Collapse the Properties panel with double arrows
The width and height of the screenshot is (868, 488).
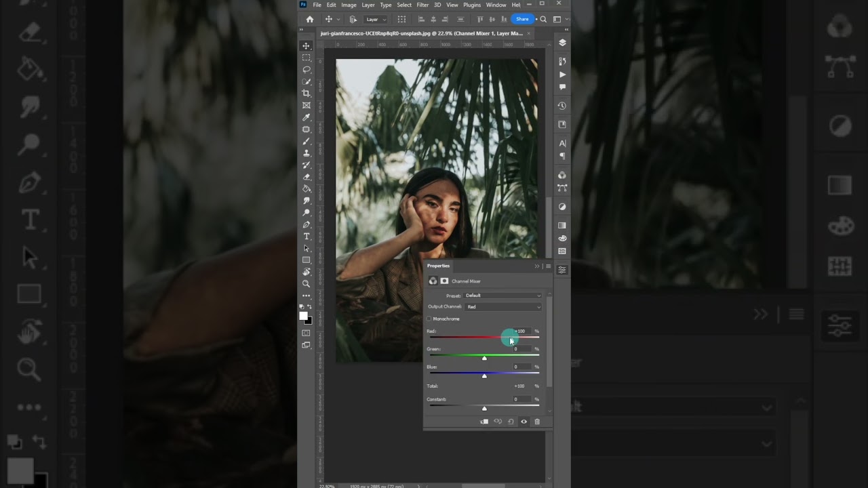537,266
